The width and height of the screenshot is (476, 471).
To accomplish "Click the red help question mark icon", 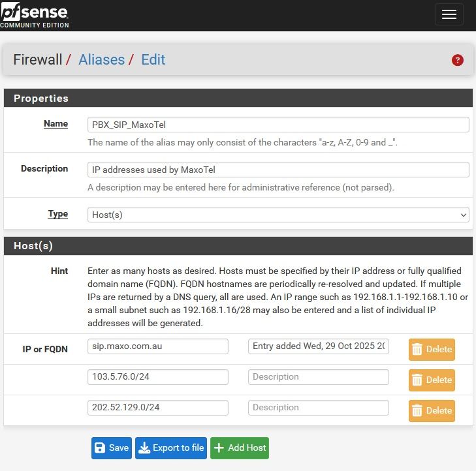I will pos(457,60).
